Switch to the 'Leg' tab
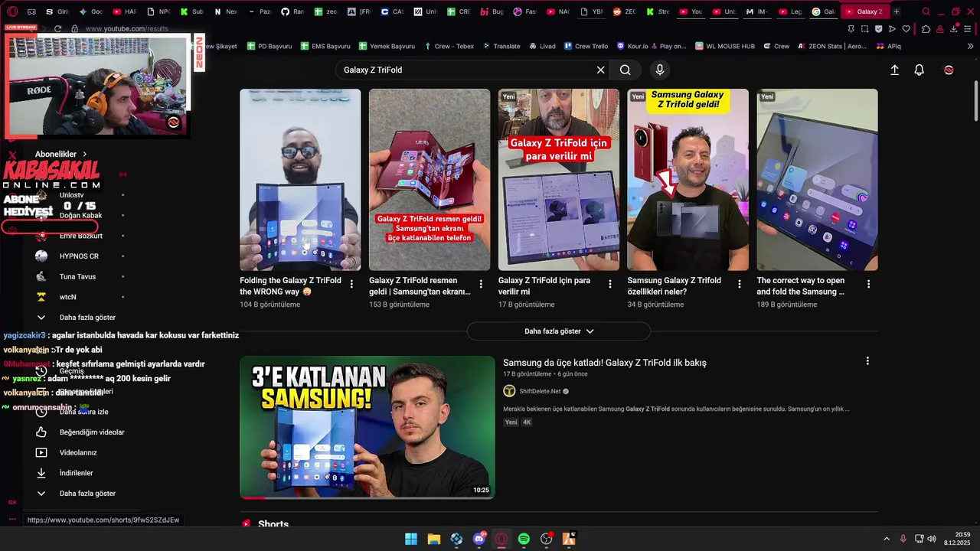The height and width of the screenshot is (551, 980). pos(789,11)
